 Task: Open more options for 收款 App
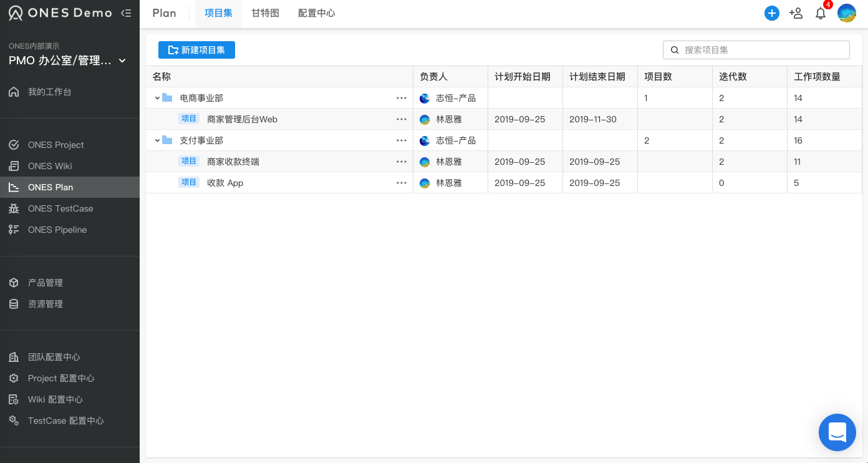click(402, 183)
